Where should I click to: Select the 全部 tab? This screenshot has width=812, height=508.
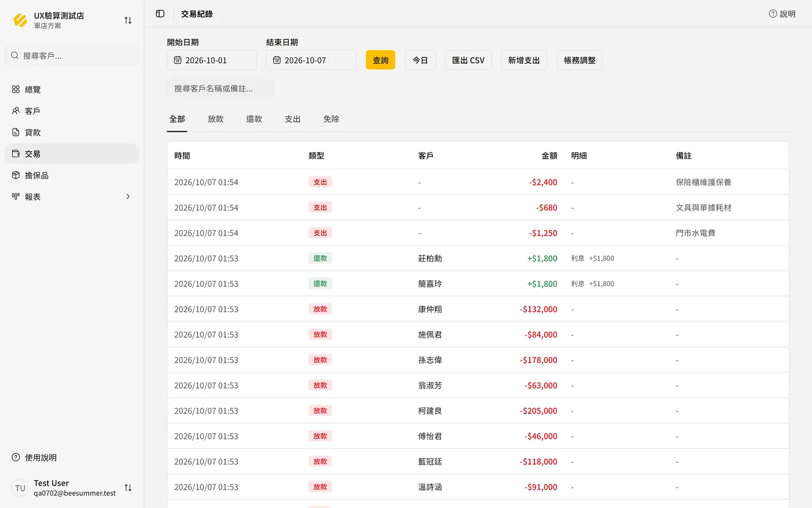pos(177,119)
